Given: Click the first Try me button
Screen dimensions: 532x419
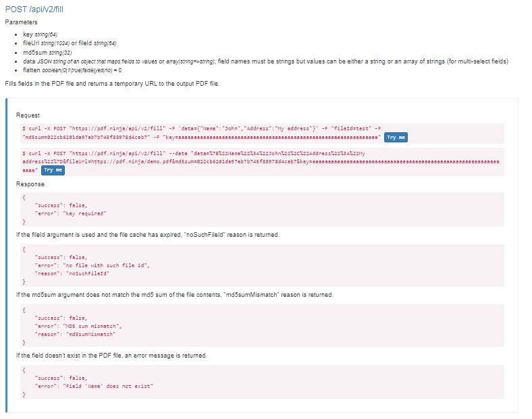Looking at the screenshot, I should pos(396,137).
